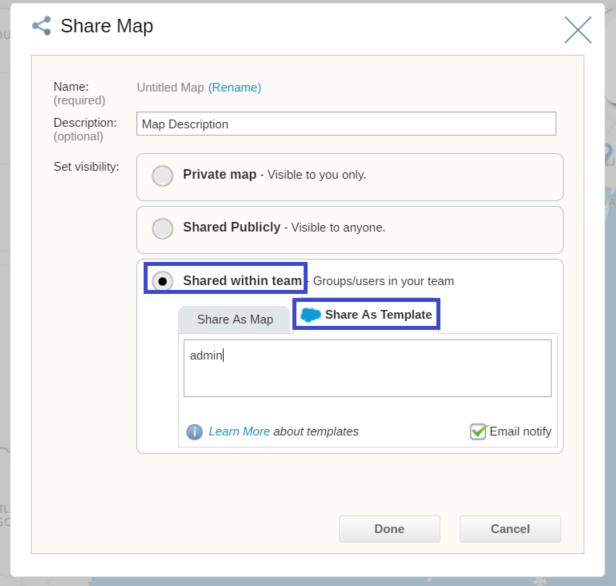The image size is (616, 586).
Task: Open the Learn More link about templates
Action: [x=239, y=431]
